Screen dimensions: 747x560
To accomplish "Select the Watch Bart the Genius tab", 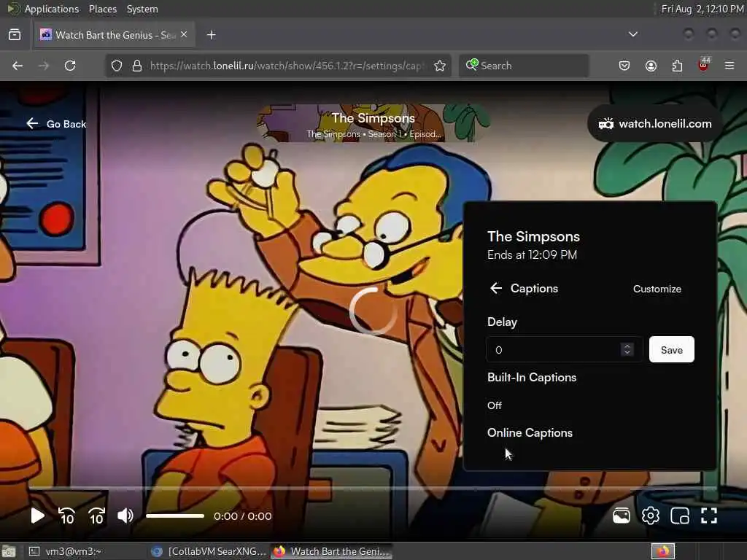I will click(115, 35).
